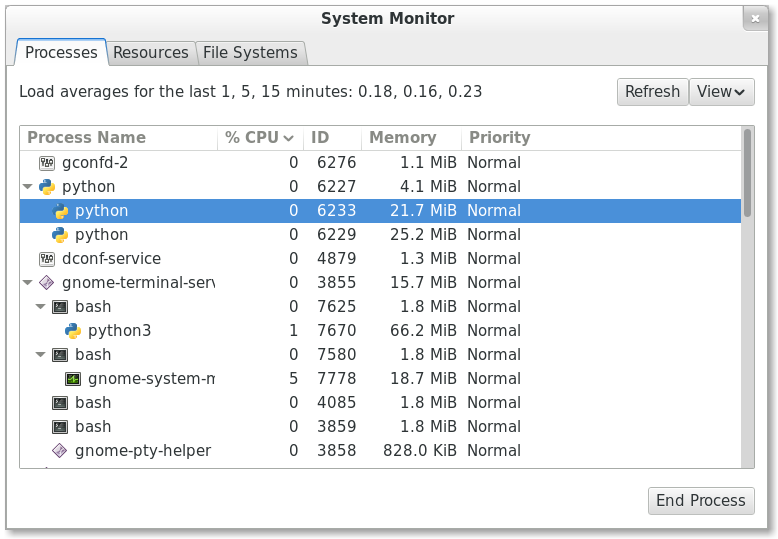Click the Refresh button
Image resolution: width=778 pixels, height=539 pixels.
pos(652,92)
